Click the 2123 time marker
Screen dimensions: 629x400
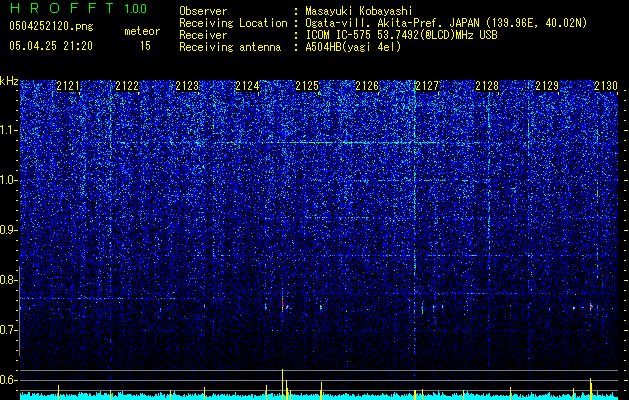(x=187, y=86)
